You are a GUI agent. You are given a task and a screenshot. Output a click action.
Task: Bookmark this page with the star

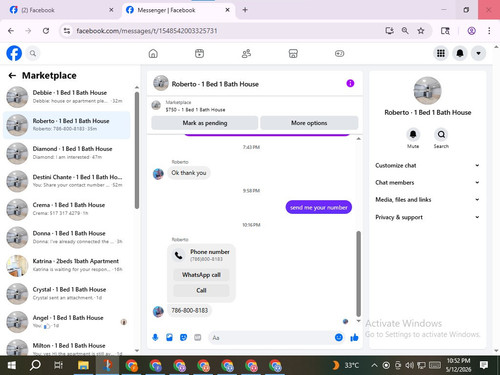pos(421,31)
